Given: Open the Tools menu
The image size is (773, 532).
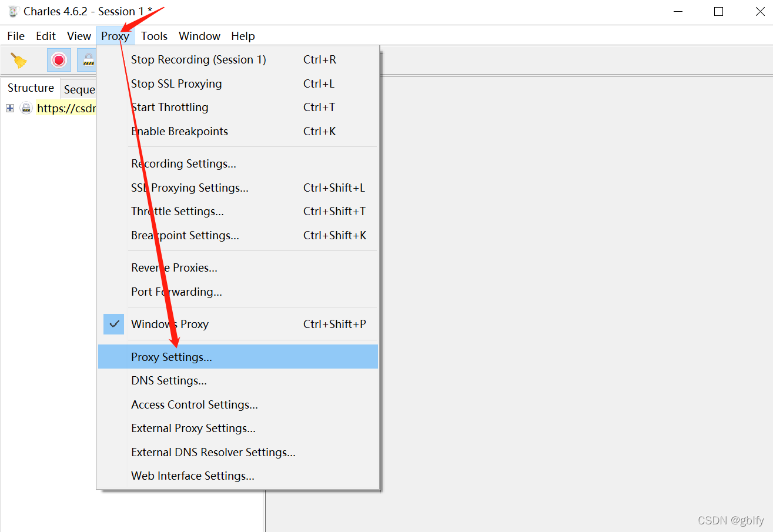Looking at the screenshot, I should tap(154, 36).
